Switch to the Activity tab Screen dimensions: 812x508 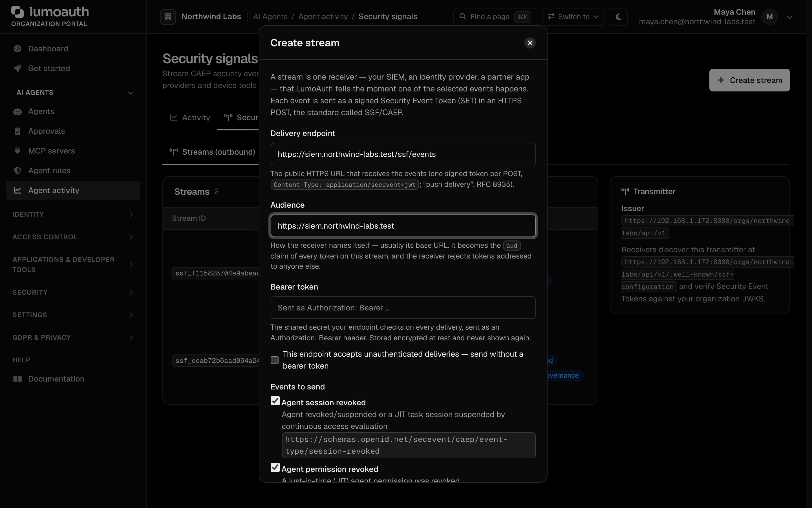coord(190,118)
